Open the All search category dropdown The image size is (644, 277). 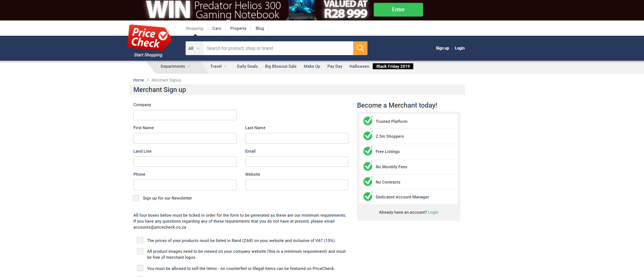pyautogui.click(x=194, y=48)
